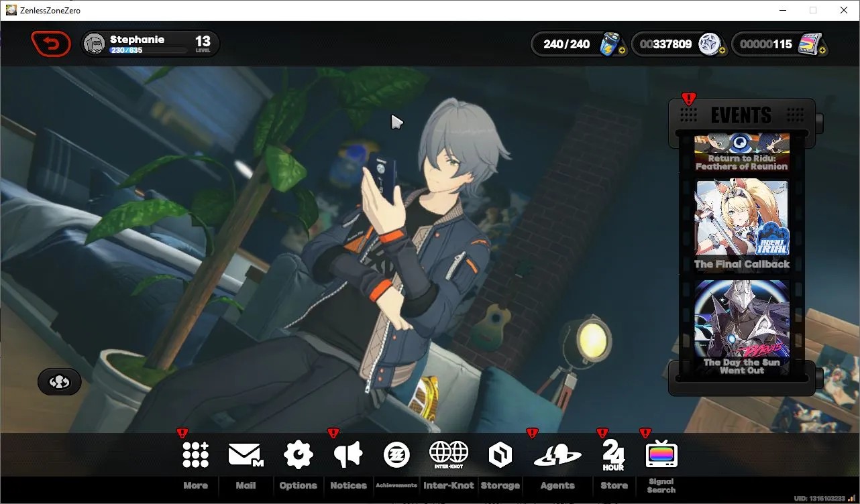Add Polychrome with the film plus icon
Screen dimensions: 860x504
[822, 50]
